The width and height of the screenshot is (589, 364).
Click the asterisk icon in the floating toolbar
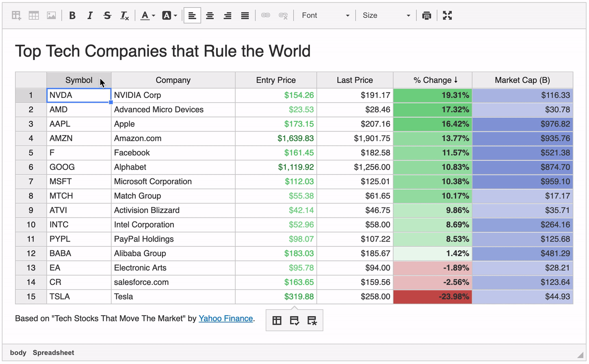312,321
